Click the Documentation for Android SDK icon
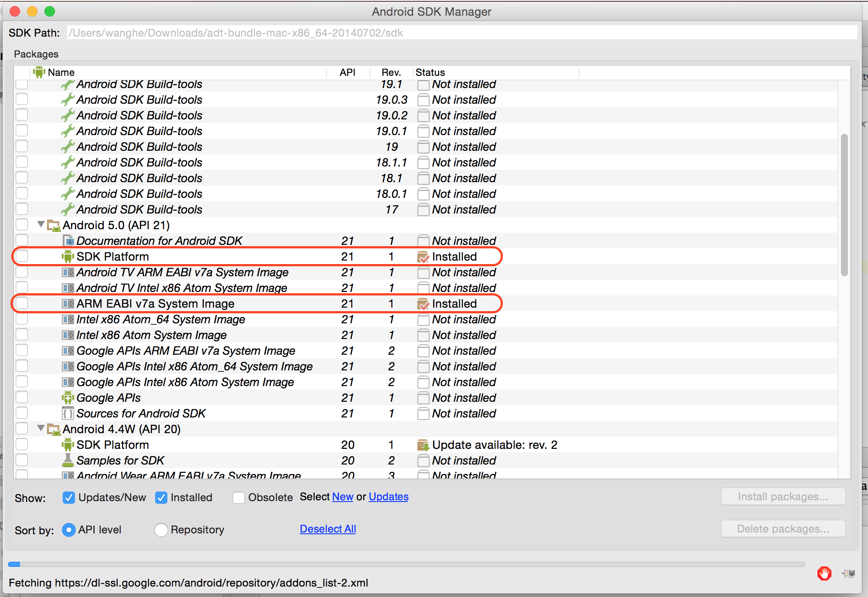The image size is (868, 597). (68, 241)
